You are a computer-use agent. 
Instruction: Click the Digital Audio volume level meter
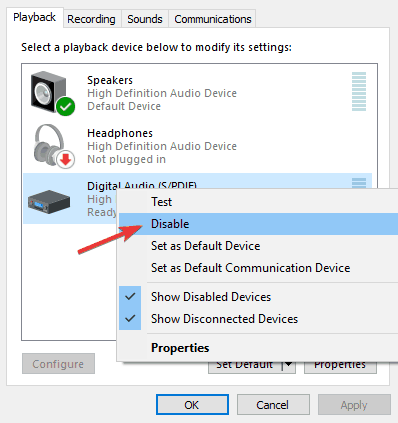click(359, 183)
